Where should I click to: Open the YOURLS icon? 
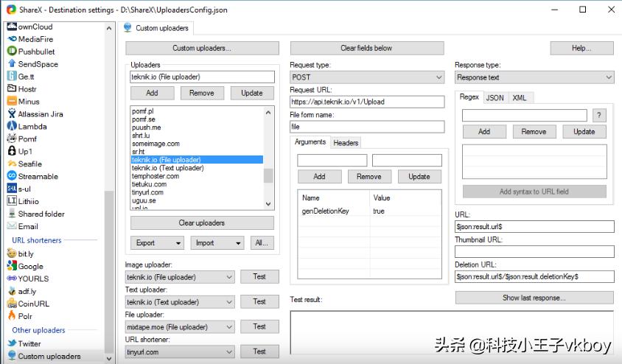click(12, 279)
